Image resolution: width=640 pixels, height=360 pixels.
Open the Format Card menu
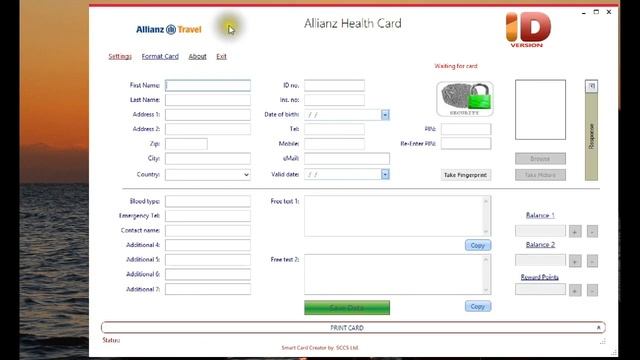click(160, 56)
